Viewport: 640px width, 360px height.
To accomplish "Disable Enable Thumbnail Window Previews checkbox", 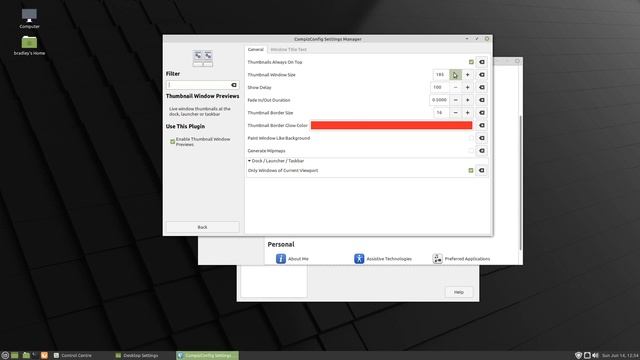I will point(173,142).
